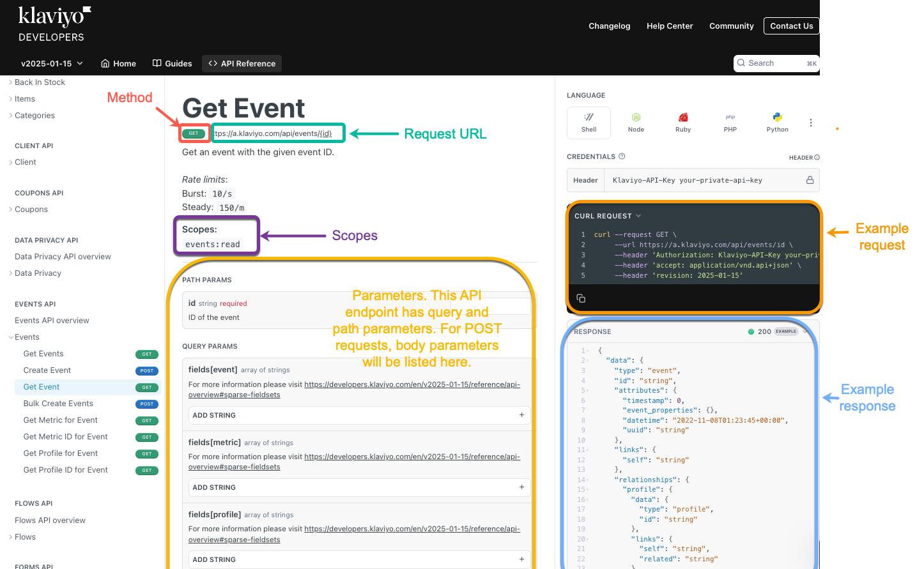Open the v2025-01-15 version selector
The height and width of the screenshot is (569, 924).
(x=50, y=63)
